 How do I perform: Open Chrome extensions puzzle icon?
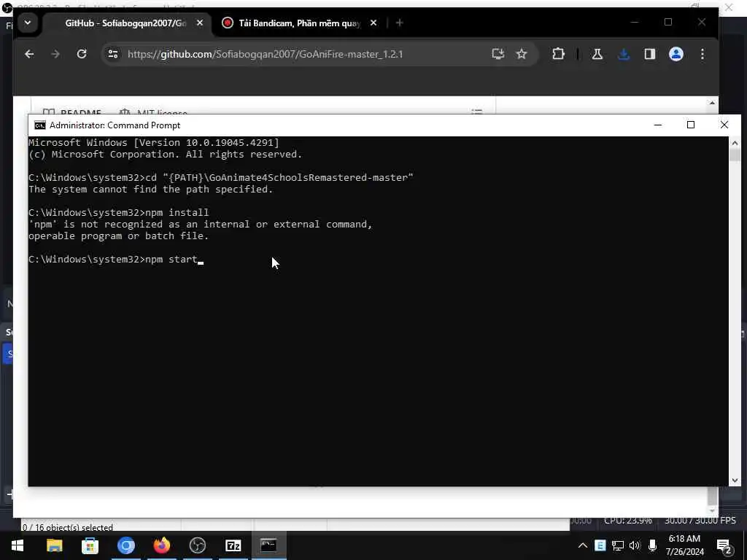558,54
